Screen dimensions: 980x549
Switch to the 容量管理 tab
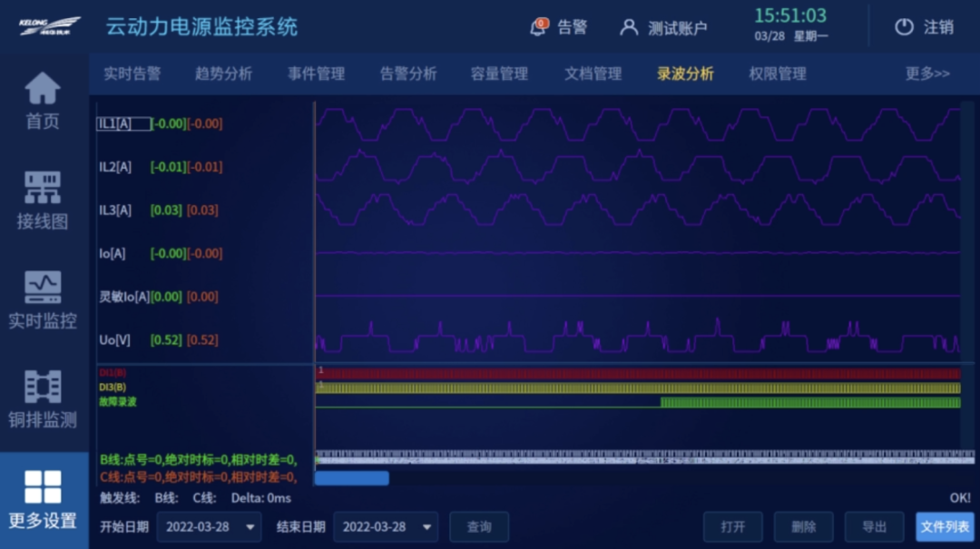(499, 74)
